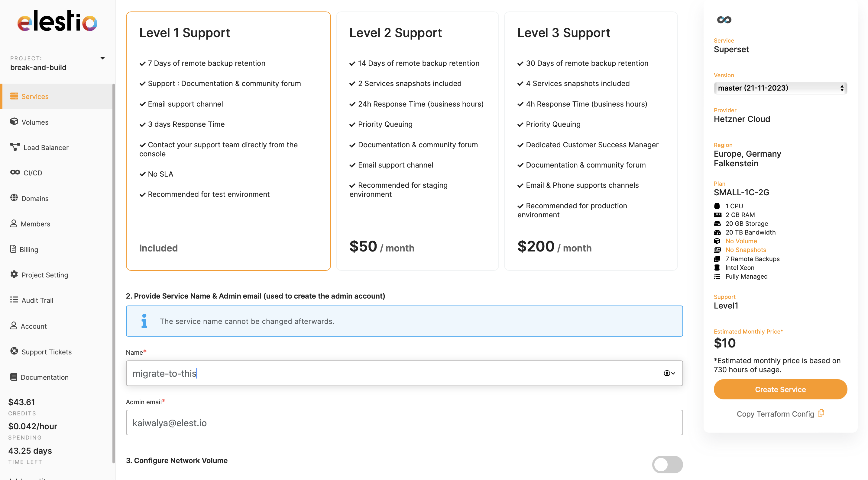Click the Copy Terraform Config clipboard icon
868x480 pixels.
coord(821,413)
